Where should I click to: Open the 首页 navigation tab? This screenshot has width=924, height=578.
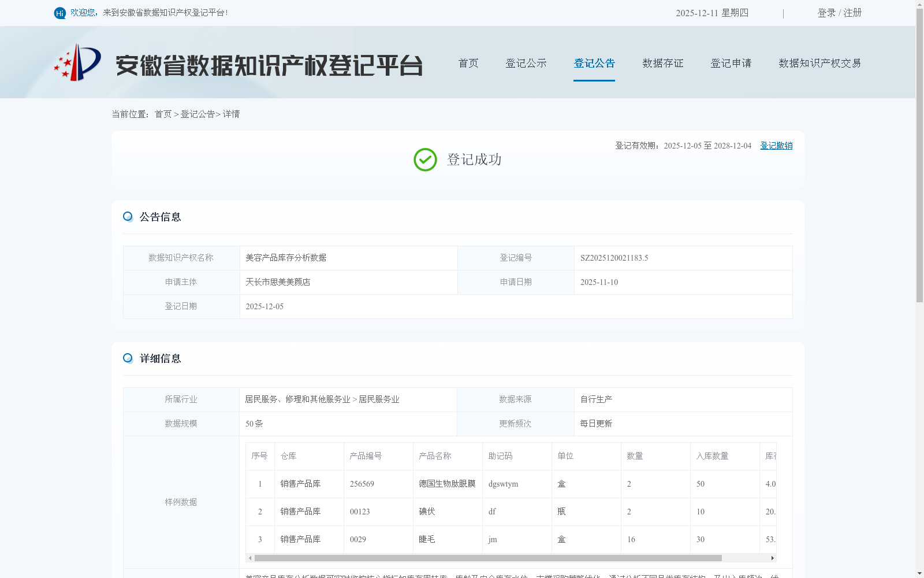[x=468, y=63]
